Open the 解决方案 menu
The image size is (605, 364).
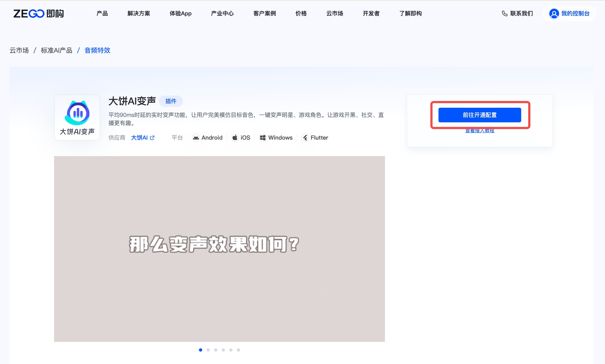click(139, 14)
